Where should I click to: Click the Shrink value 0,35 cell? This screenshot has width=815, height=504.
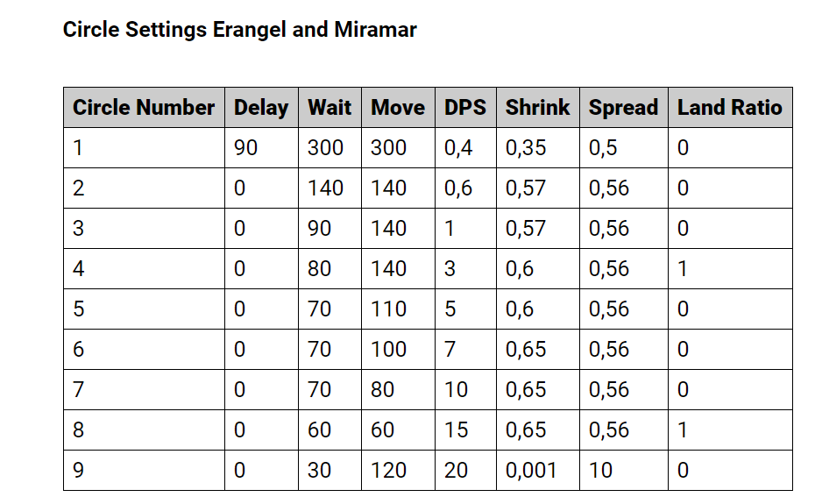(538, 148)
